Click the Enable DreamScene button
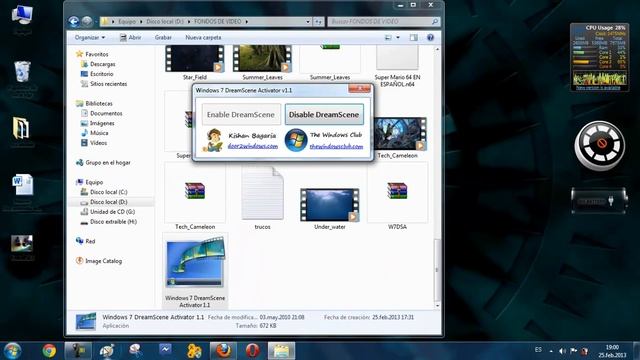The width and height of the screenshot is (640, 360). click(x=241, y=115)
